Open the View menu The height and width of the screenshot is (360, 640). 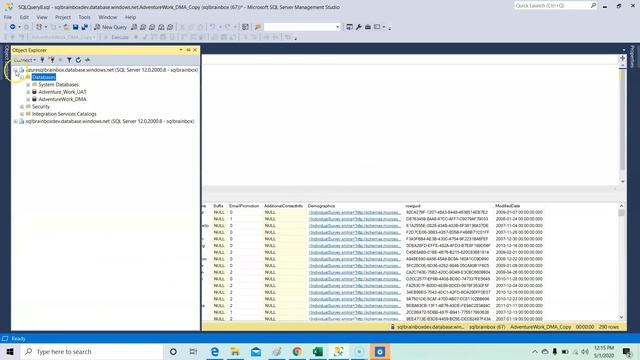[42, 17]
